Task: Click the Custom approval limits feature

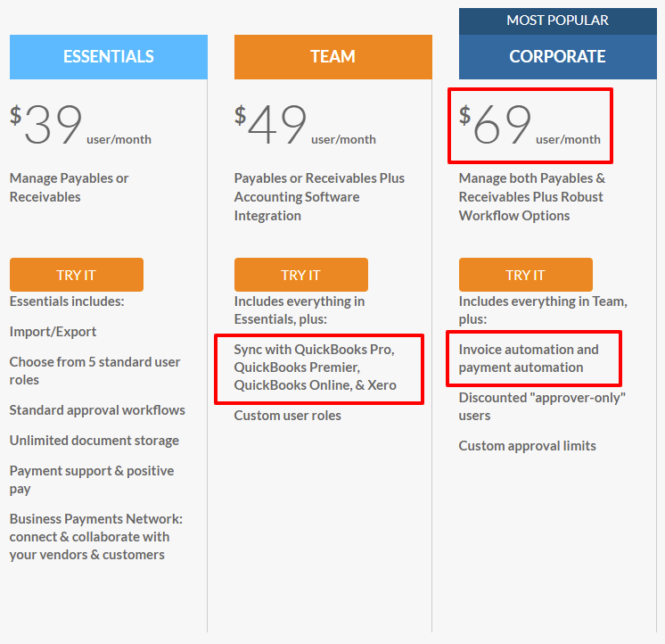Action: click(x=527, y=446)
